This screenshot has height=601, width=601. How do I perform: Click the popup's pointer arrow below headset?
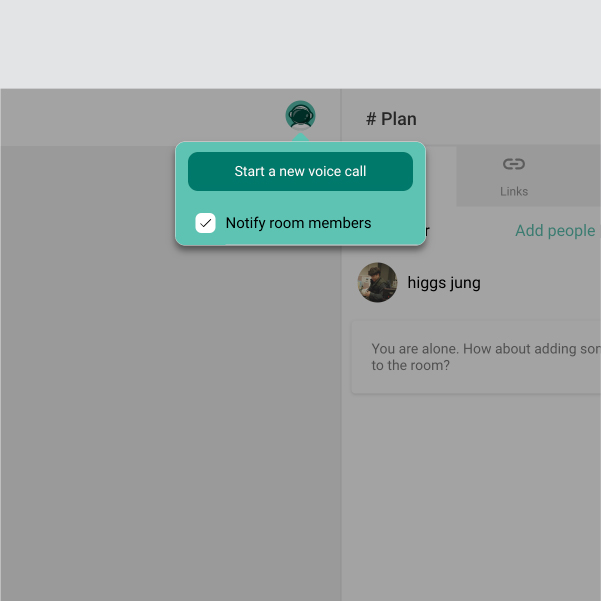pyautogui.click(x=300, y=137)
